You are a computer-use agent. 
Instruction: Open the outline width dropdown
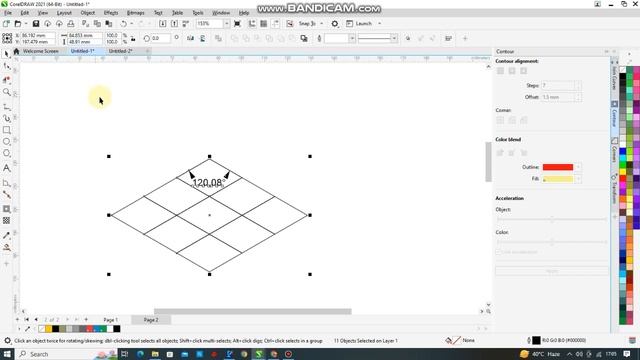pos(352,38)
